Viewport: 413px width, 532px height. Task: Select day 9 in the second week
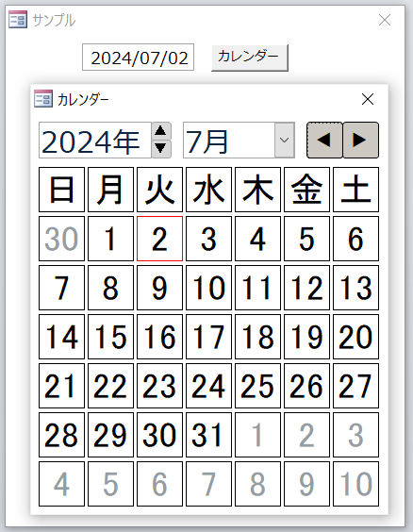[x=159, y=288]
